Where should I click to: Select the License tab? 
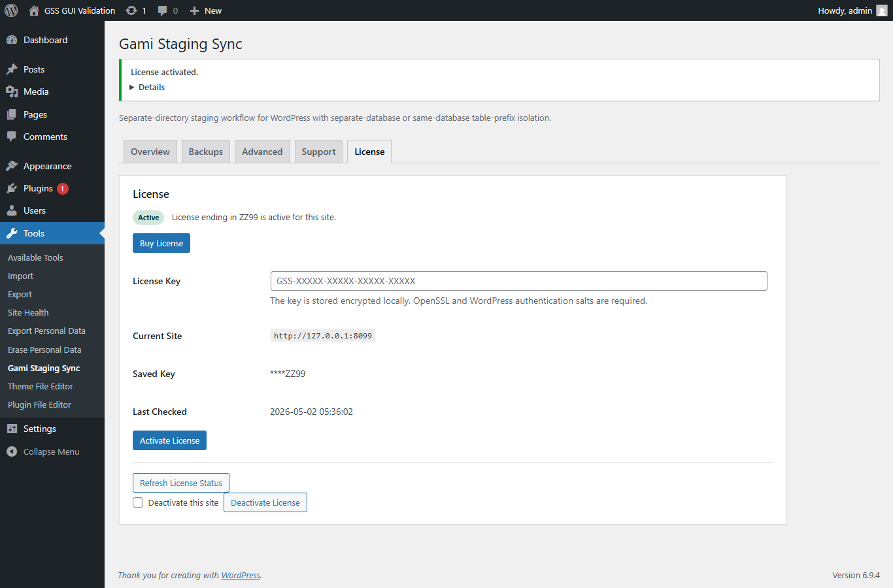click(369, 152)
